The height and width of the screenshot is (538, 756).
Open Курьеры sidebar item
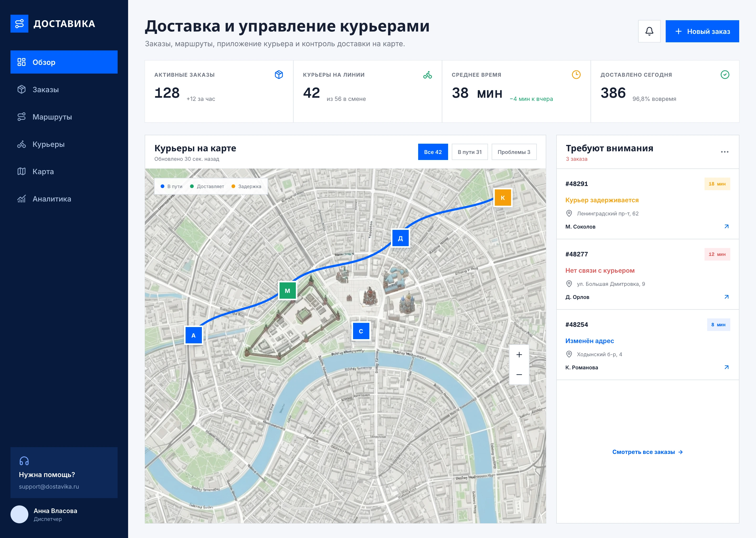(64, 144)
